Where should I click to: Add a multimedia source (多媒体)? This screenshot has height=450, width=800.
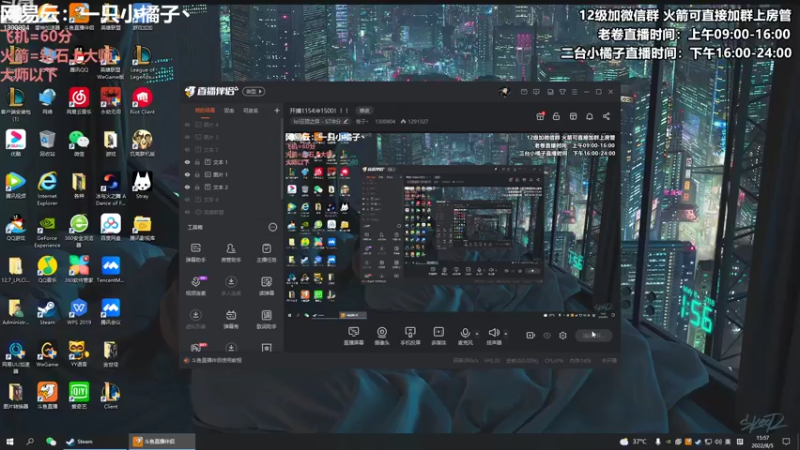click(x=439, y=336)
